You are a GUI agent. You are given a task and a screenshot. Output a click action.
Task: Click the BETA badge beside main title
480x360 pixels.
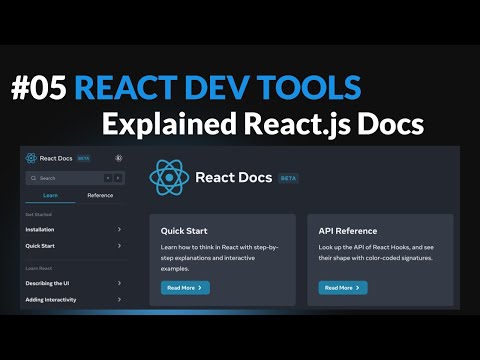pos(288,178)
